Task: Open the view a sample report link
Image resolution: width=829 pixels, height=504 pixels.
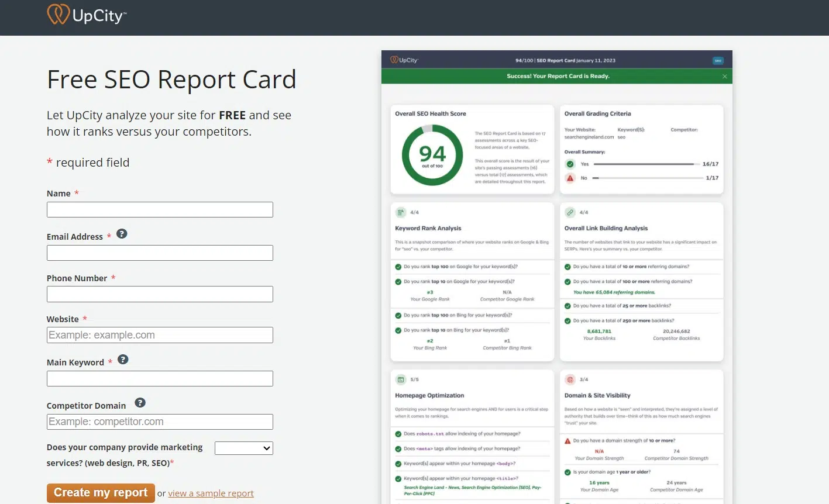Action: pos(211,493)
